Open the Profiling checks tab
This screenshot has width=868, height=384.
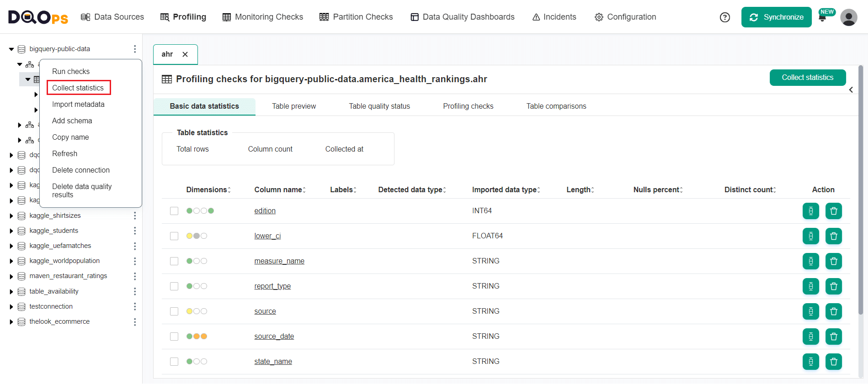click(x=468, y=106)
